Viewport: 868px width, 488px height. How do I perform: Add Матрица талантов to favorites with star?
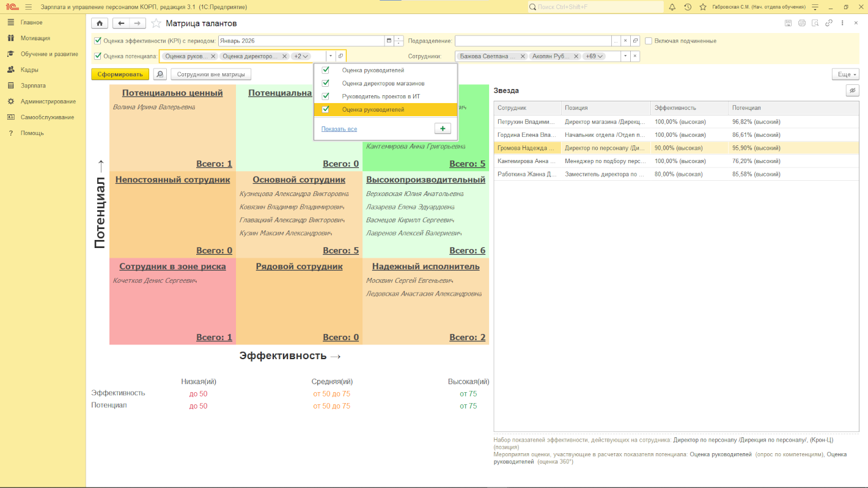(156, 23)
